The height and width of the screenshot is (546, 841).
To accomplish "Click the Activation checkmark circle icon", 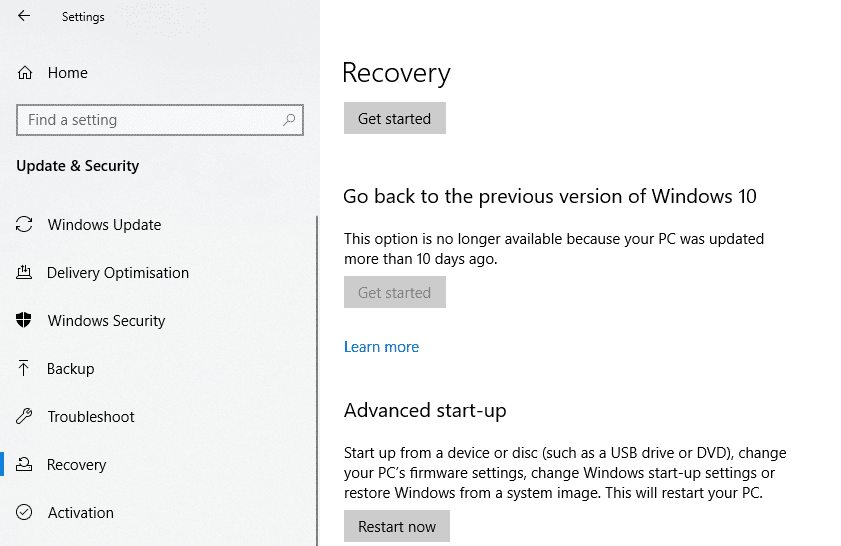I will click(x=24, y=513).
